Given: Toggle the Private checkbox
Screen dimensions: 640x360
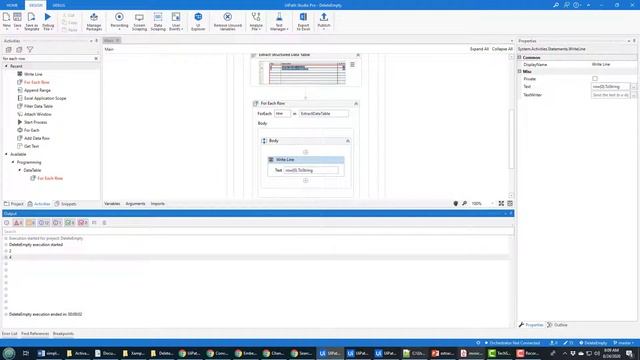Looking at the screenshot, I should coord(595,78).
